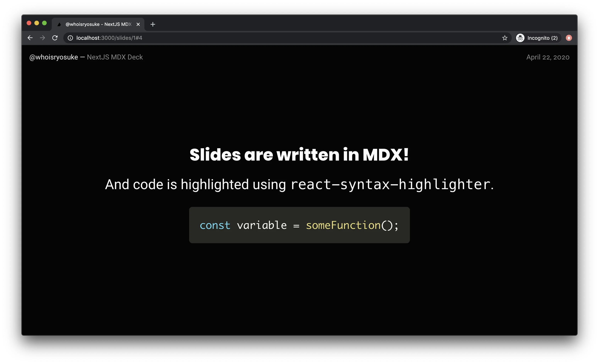Close the @whoisryosuke browser tab
This screenshot has height=364, width=599.
click(x=138, y=24)
